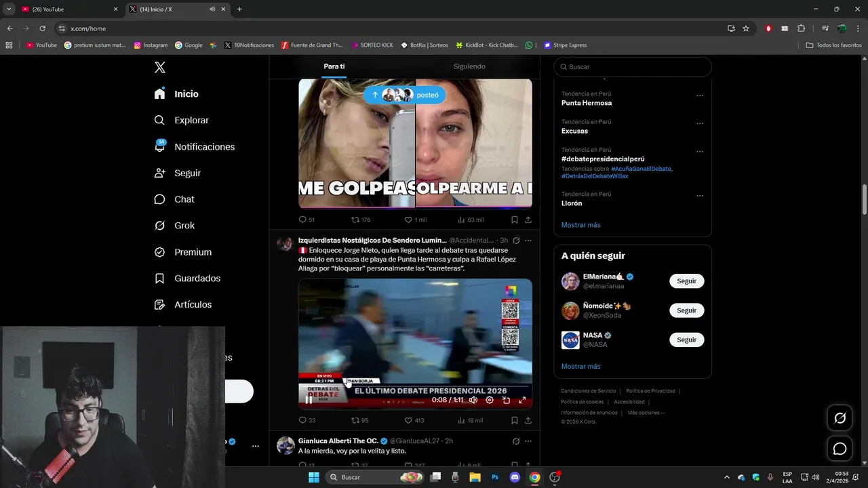Show more suggestions under A quién seguir
This screenshot has height=488, width=868.
(x=580, y=367)
